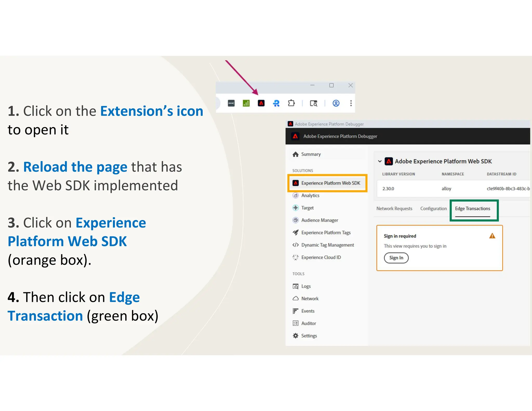Switch to the Edge Transactions tab
This screenshot has width=532, height=411.
tap(473, 209)
